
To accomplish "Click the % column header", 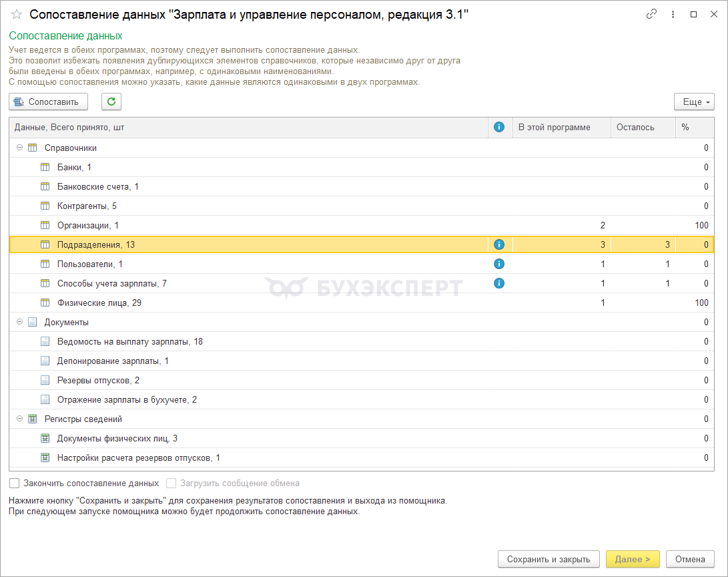I will click(695, 128).
